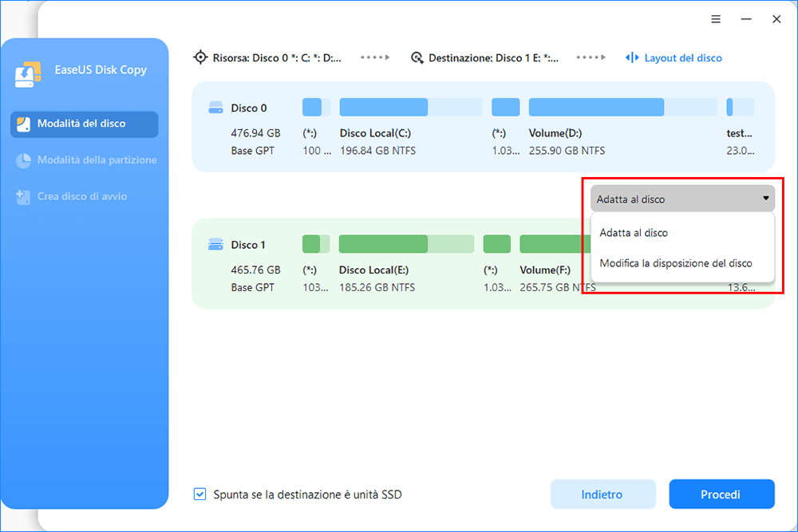
Task: Click Volume(F:) label
Action: tap(545, 270)
